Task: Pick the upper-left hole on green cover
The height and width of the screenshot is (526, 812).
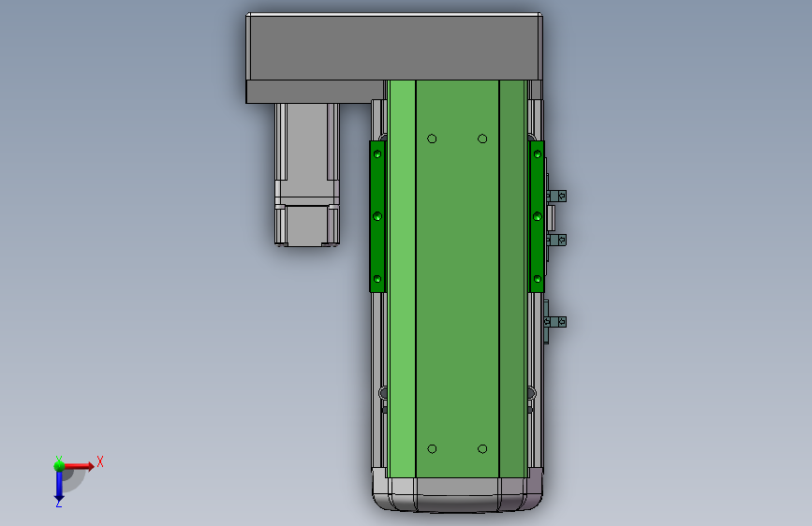Action: (x=432, y=139)
